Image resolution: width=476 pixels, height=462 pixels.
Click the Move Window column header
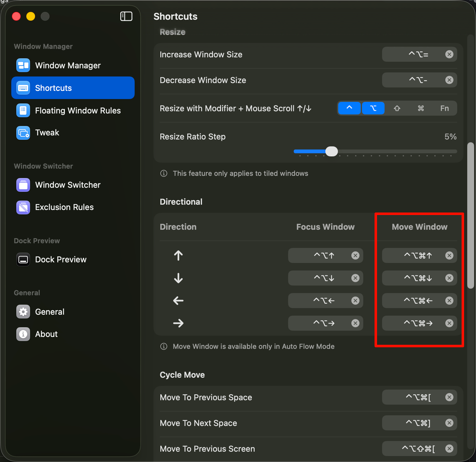click(x=420, y=227)
